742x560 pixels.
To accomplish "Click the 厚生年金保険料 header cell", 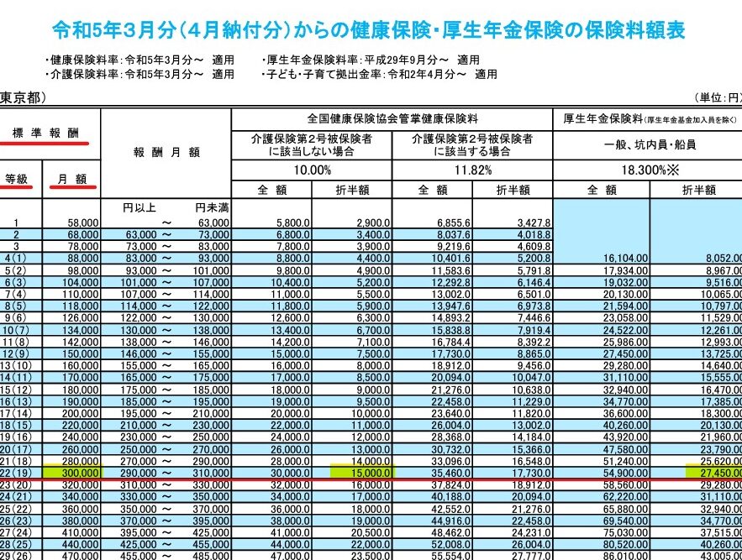I will 647,118.
